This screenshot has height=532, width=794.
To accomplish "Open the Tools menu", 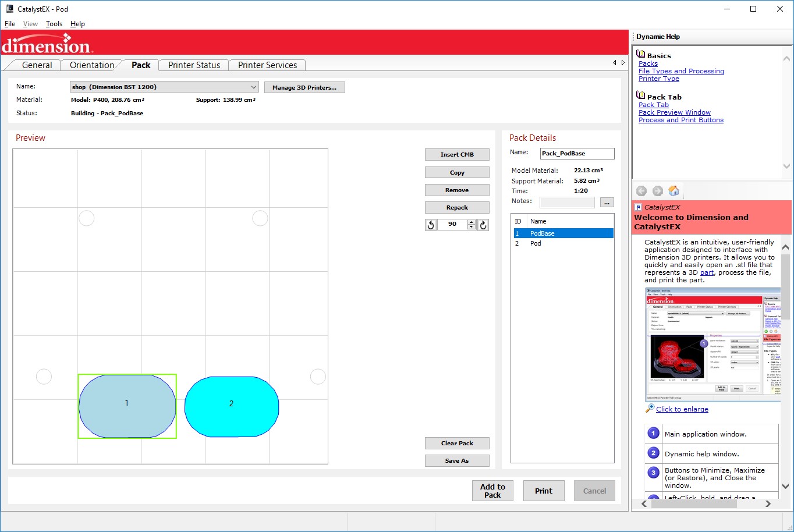I will (54, 24).
